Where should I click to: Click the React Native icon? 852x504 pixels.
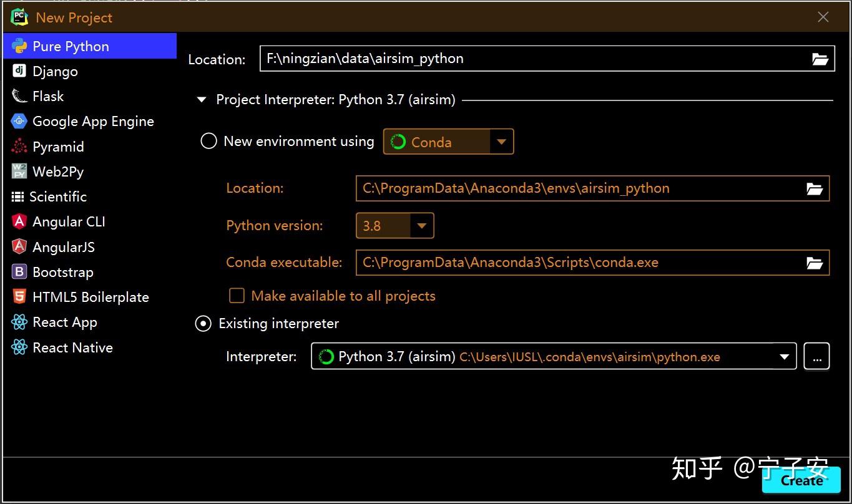coord(18,347)
